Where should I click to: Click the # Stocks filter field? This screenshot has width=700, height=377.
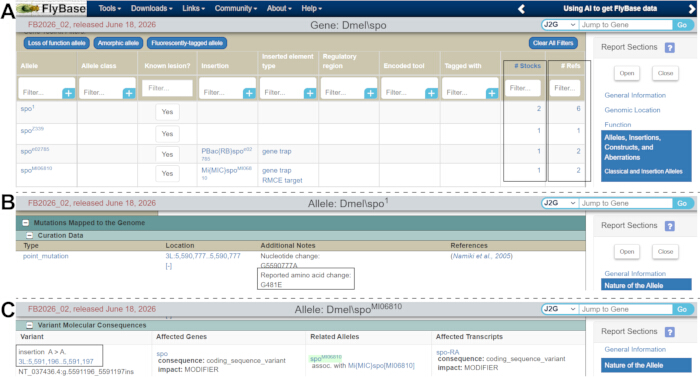click(x=523, y=88)
